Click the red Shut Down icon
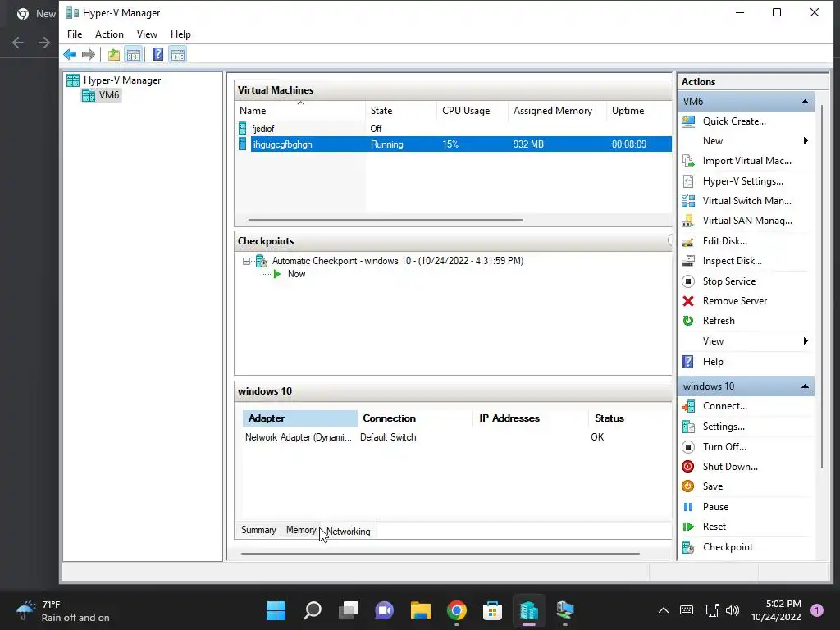This screenshot has width=840, height=630. tap(688, 467)
